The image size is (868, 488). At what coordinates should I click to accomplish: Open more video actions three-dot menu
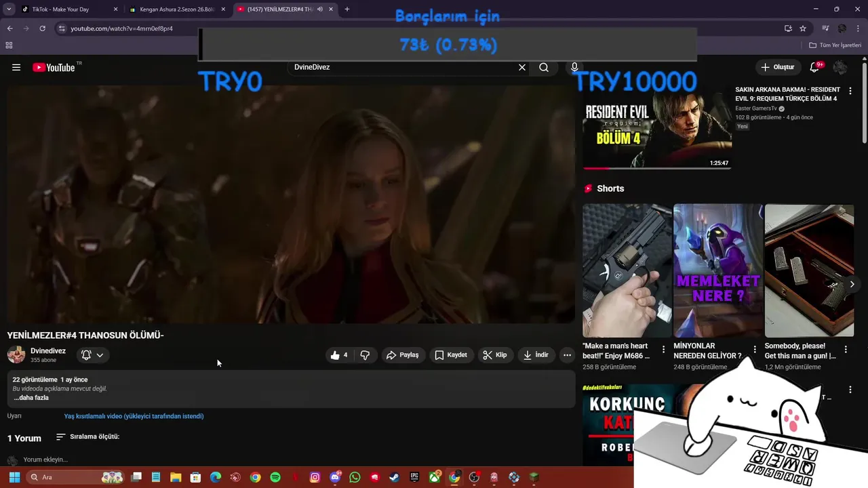(x=568, y=354)
